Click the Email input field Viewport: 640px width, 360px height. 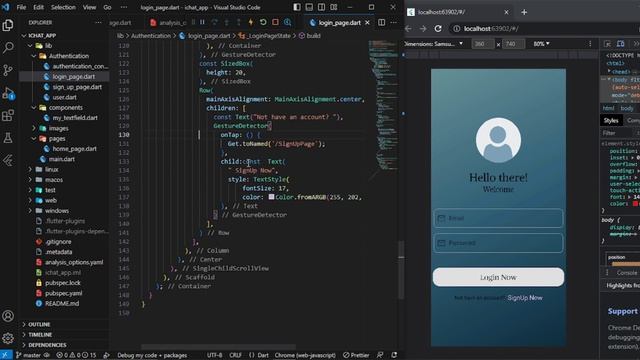[x=498, y=218]
